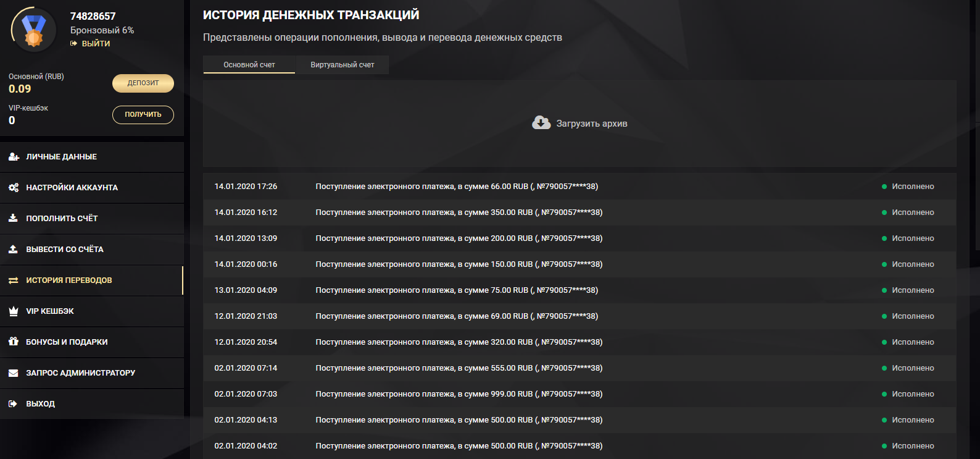The height and width of the screenshot is (459, 980).
Task: Open ЗАПРОС АДМИНИСТРАТОРУ menu section
Action: click(92, 373)
